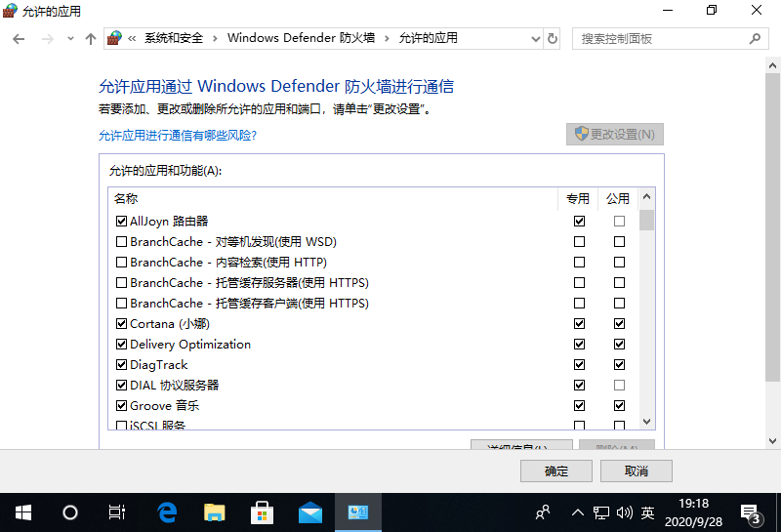Open recent locations dropdown arrow
781x532 pixels.
[70, 39]
